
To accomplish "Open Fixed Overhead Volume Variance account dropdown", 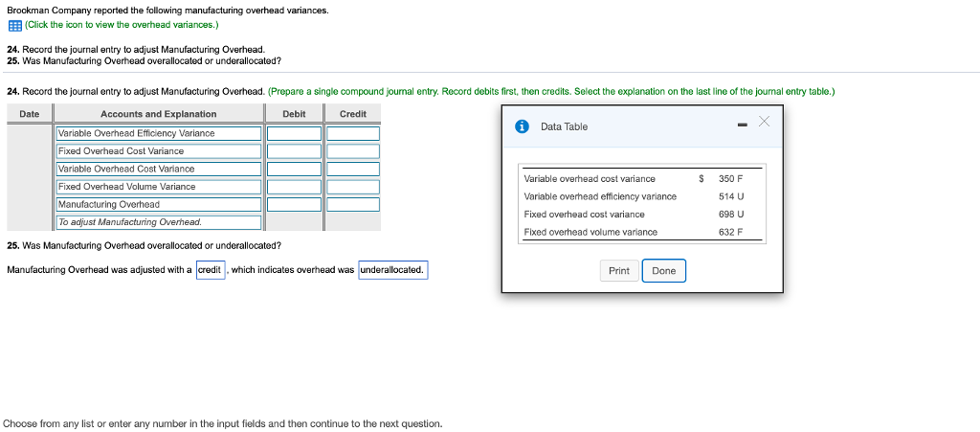I will point(159,187).
